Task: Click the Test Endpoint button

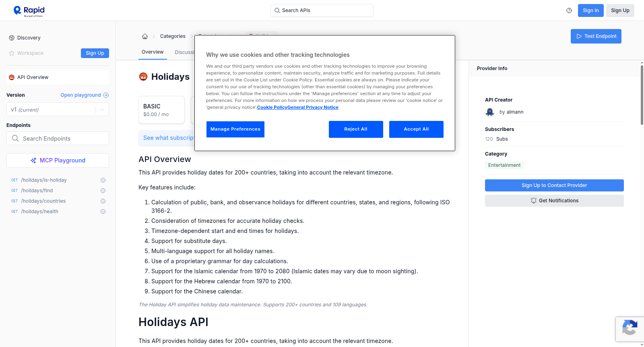Action: click(x=596, y=36)
